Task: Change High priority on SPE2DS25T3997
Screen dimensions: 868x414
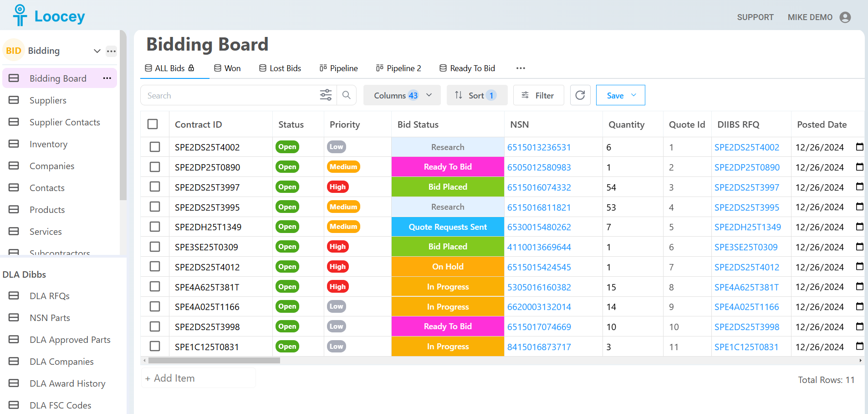Action: [x=337, y=186]
